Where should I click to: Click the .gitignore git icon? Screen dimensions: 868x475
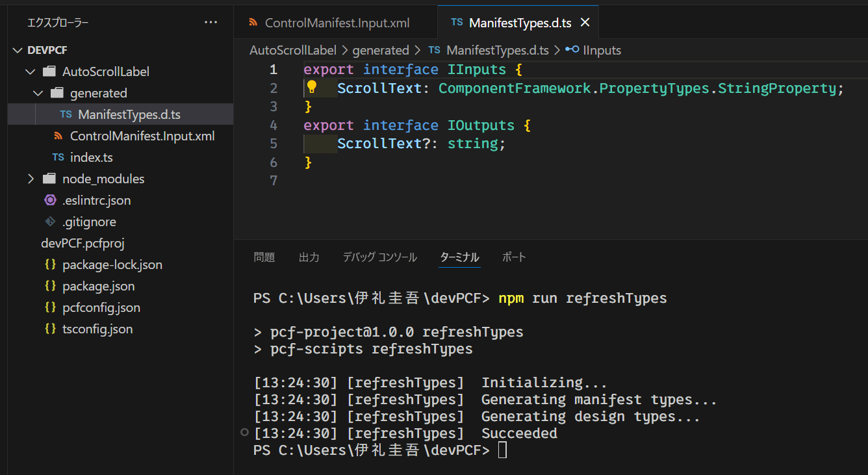coord(50,222)
